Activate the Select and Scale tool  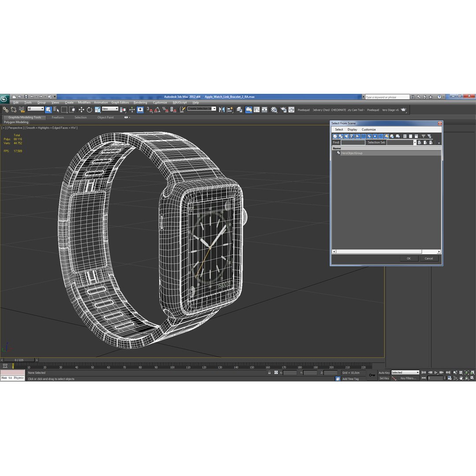[x=97, y=110]
